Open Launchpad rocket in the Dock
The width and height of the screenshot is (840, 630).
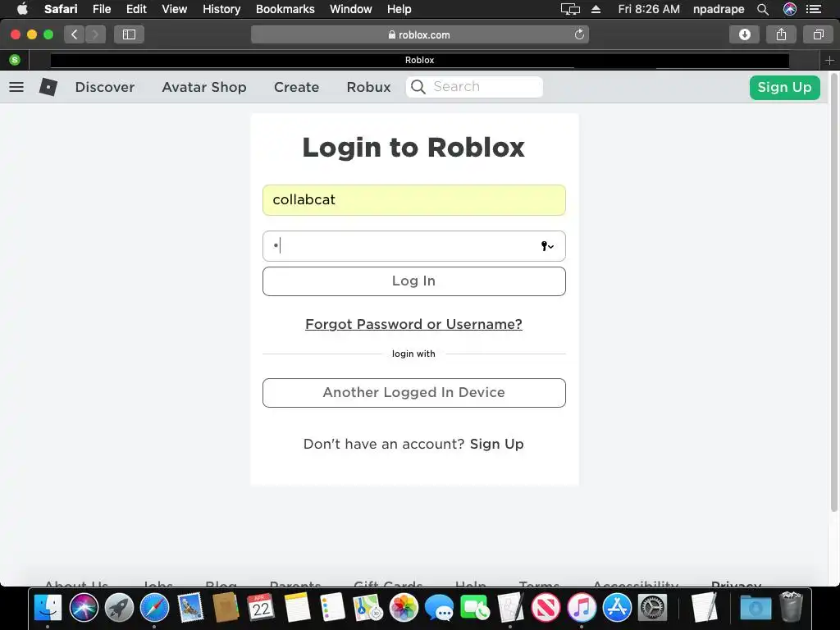tap(119, 608)
